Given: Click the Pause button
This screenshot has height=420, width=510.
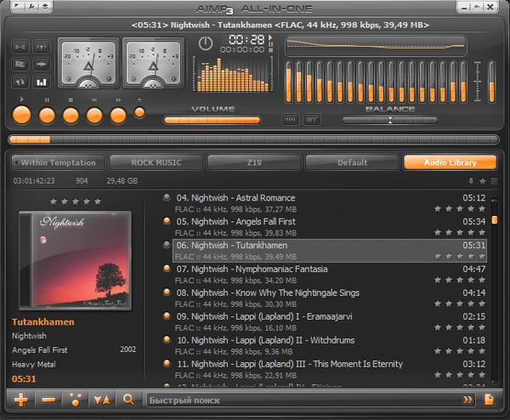Looking at the screenshot, I should [47, 116].
